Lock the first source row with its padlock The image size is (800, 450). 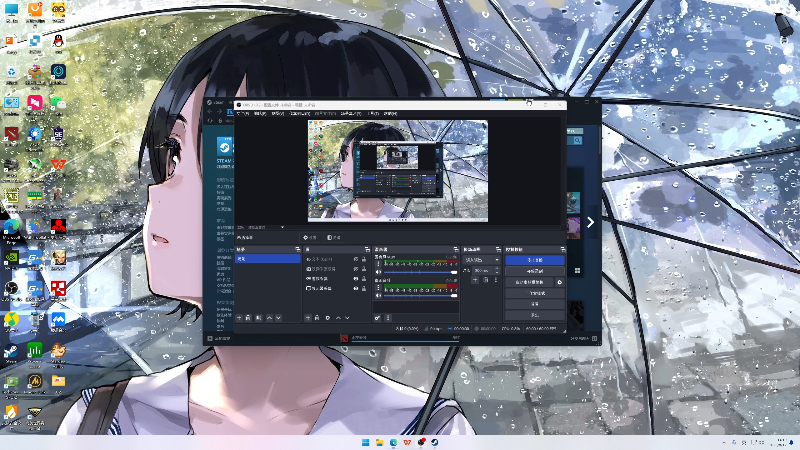(x=364, y=259)
